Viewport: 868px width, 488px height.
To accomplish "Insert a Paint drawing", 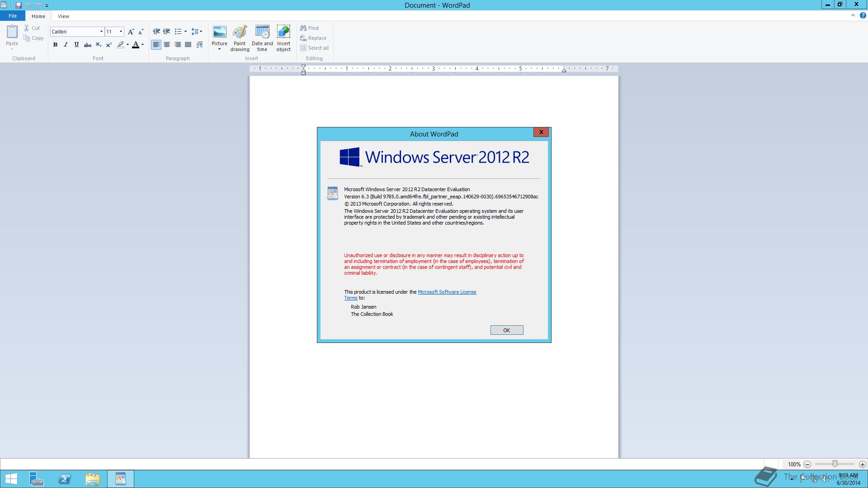I will (x=240, y=38).
